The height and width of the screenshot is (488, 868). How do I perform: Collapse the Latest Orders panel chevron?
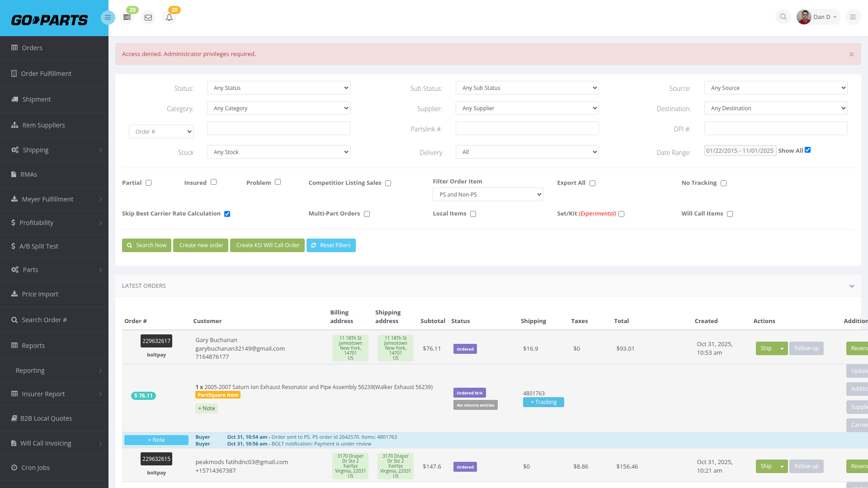pyautogui.click(x=852, y=286)
